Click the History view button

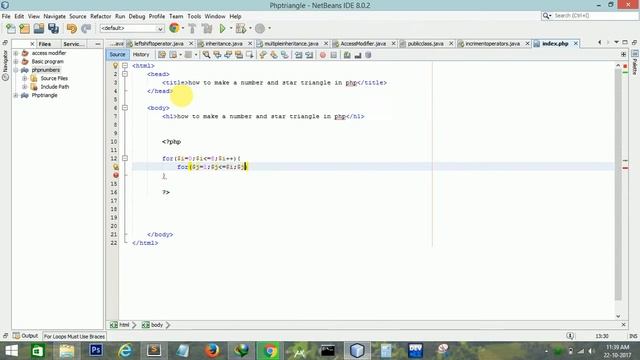[141, 55]
